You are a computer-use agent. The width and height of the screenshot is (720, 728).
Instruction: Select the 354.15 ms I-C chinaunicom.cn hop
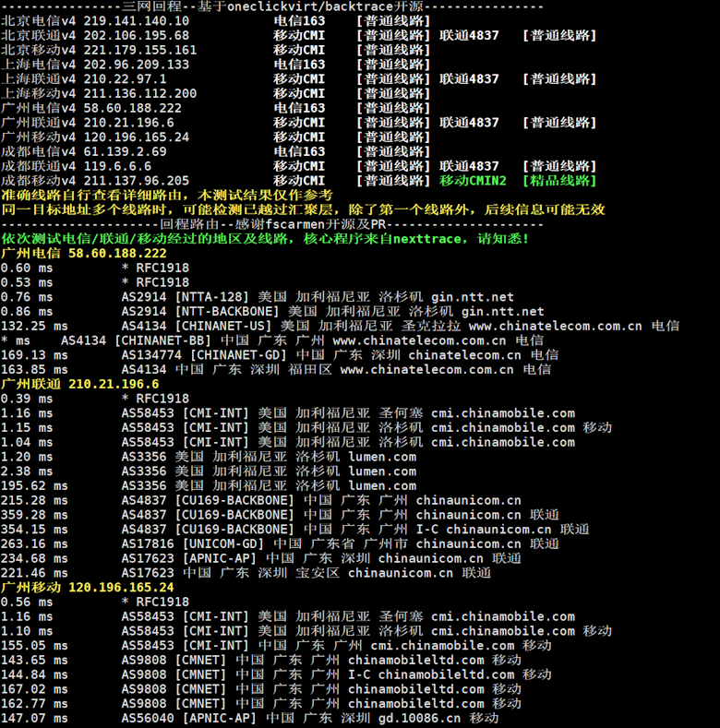[x=295, y=530]
